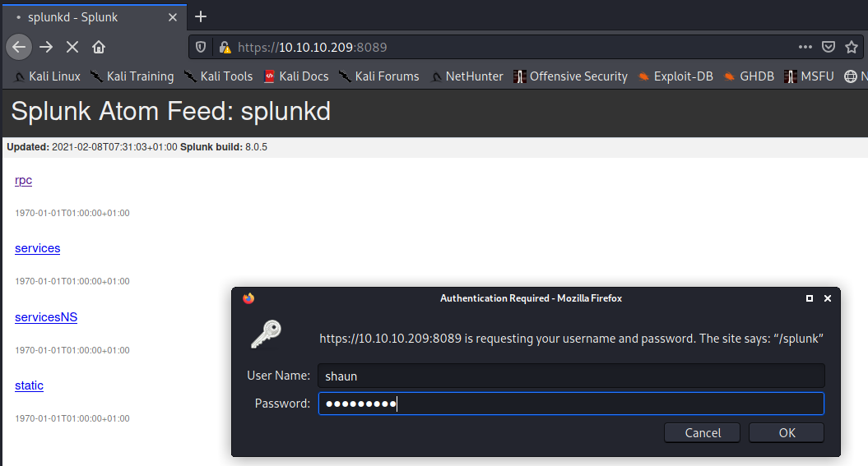Screen dimensions: 868x466
Task: Open GHDB bookmark
Action: coord(749,76)
